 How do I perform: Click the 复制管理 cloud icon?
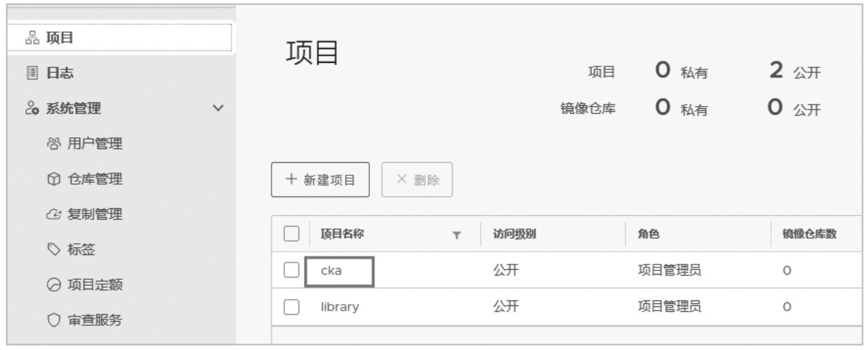[54, 214]
